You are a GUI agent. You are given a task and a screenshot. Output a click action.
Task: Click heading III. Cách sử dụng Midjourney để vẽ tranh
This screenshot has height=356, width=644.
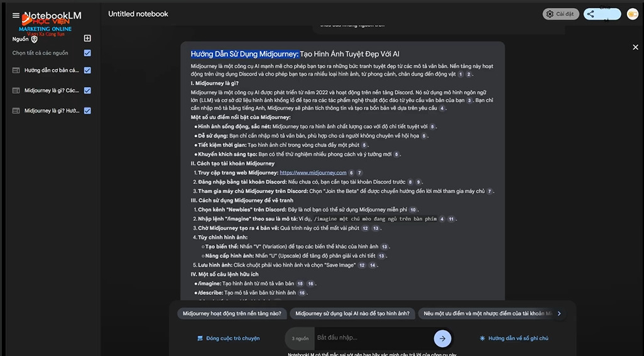(x=242, y=201)
